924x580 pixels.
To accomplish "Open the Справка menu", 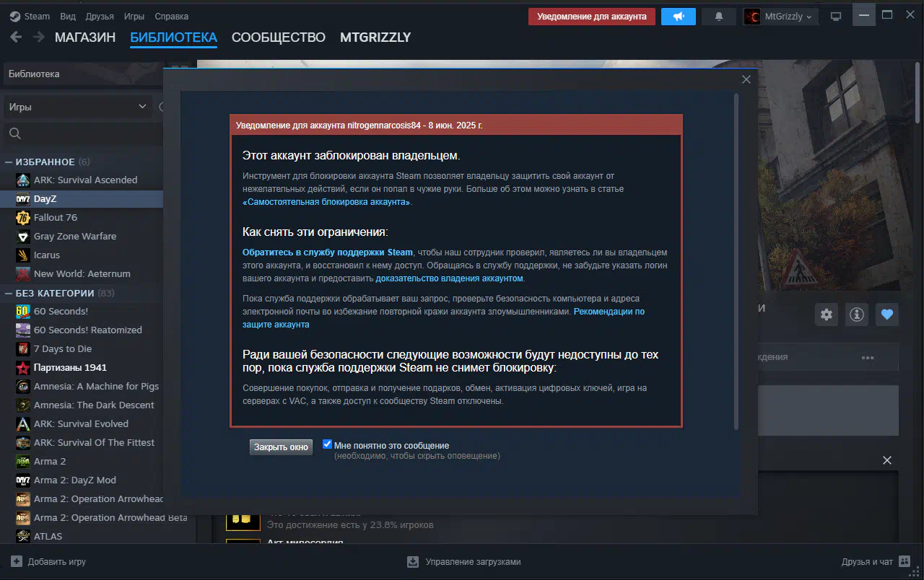I will 172,16.
